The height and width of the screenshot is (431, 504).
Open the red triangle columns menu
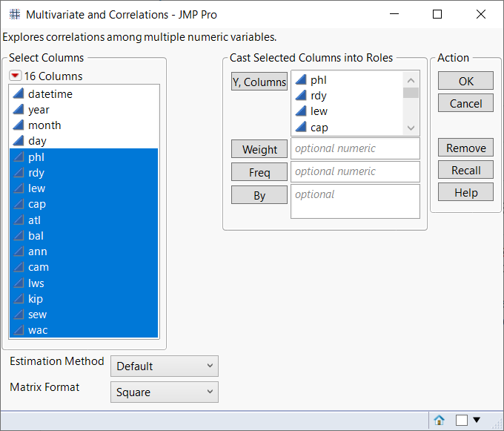[16, 76]
